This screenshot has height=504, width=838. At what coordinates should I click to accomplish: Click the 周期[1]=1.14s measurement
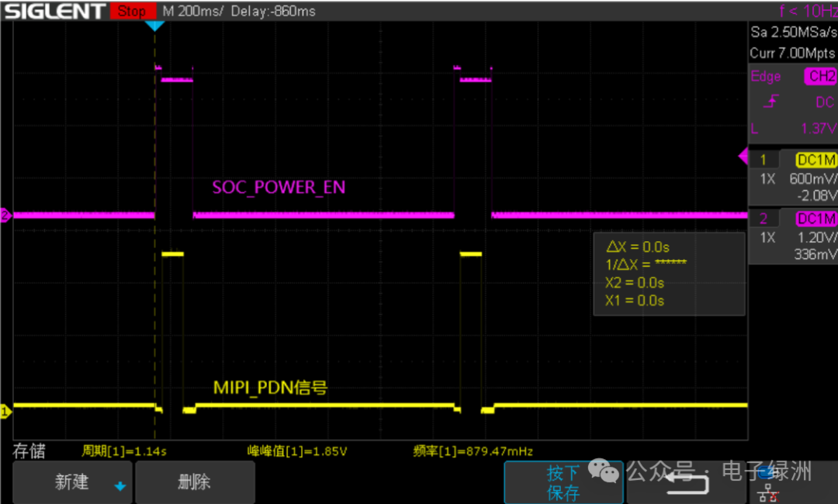click(124, 451)
